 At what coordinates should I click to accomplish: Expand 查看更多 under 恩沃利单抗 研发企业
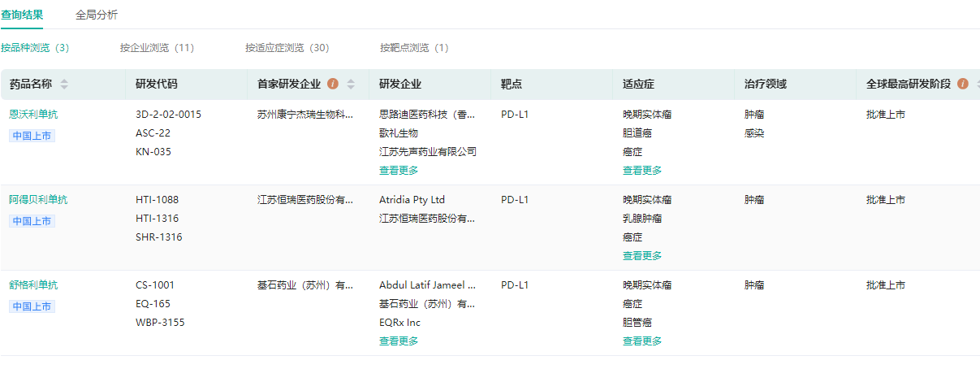[399, 171]
